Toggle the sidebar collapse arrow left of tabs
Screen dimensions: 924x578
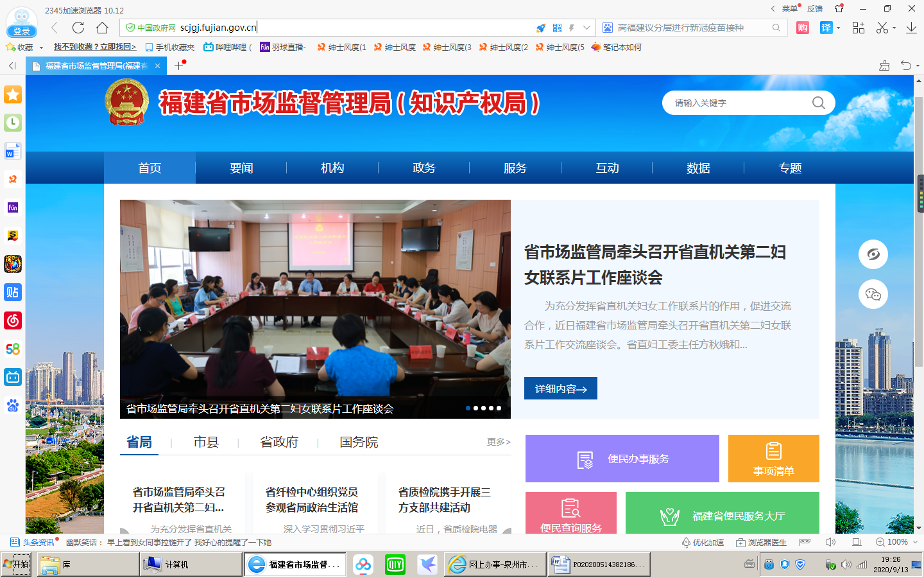[12, 66]
